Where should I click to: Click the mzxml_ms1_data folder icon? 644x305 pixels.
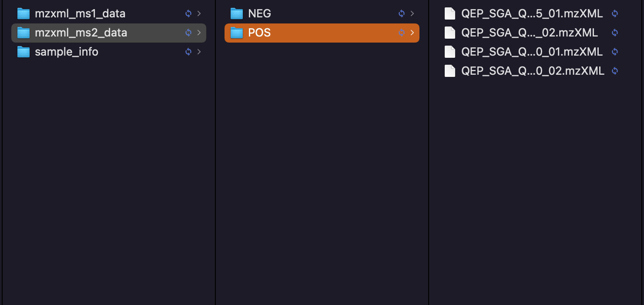[x=23, y=13]
